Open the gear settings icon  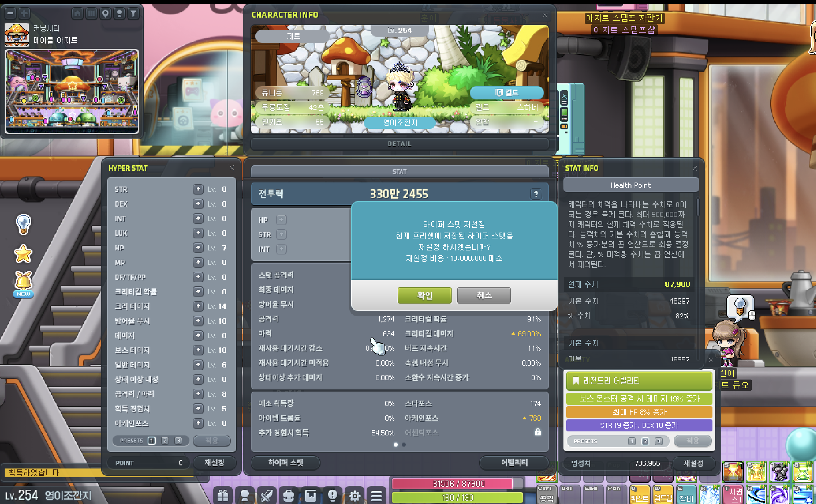[354, 496]
